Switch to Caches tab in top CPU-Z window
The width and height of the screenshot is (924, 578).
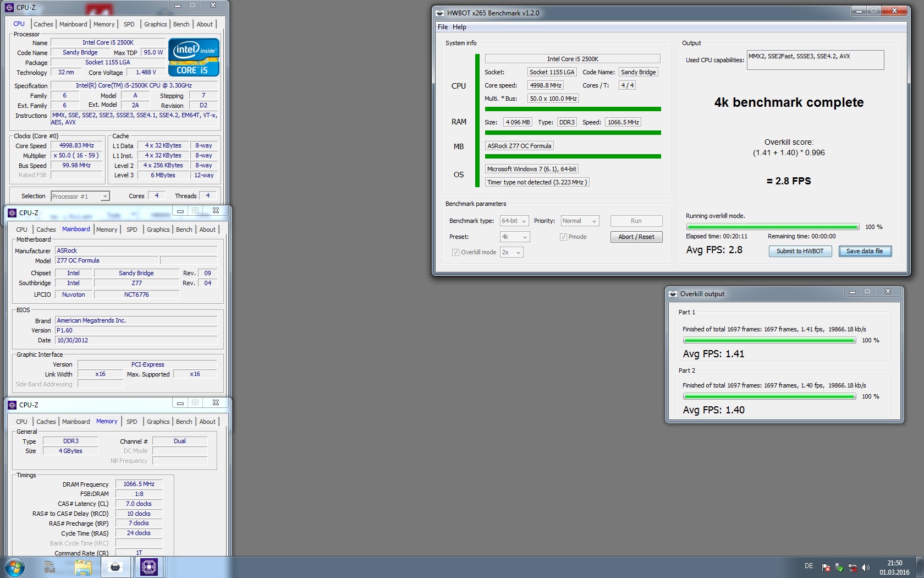pos(43,24)
